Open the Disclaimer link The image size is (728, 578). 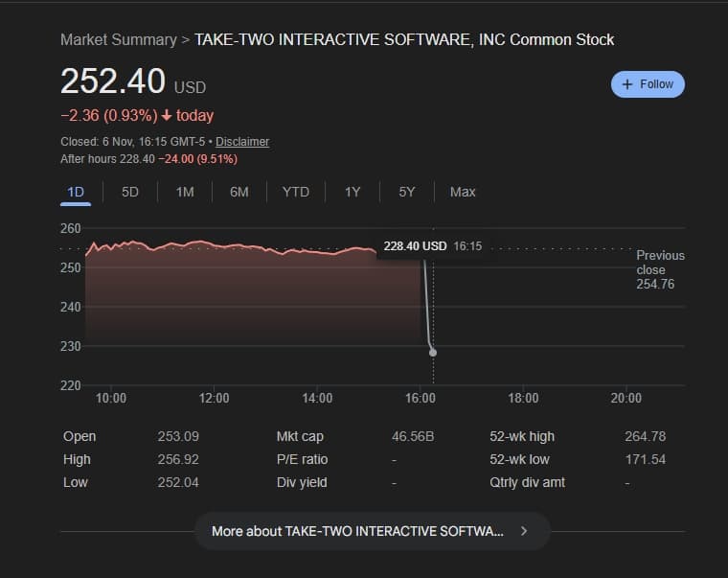[242, 142]
